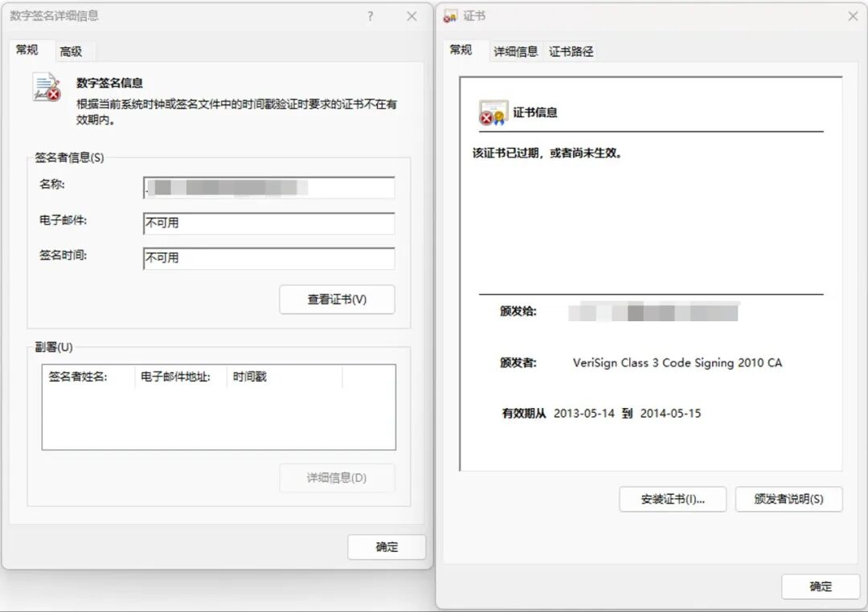Click the help question mark in the title bar
The width and height of the screenshot is (868, 612).
pyautogui.click(x=370, y=16)
